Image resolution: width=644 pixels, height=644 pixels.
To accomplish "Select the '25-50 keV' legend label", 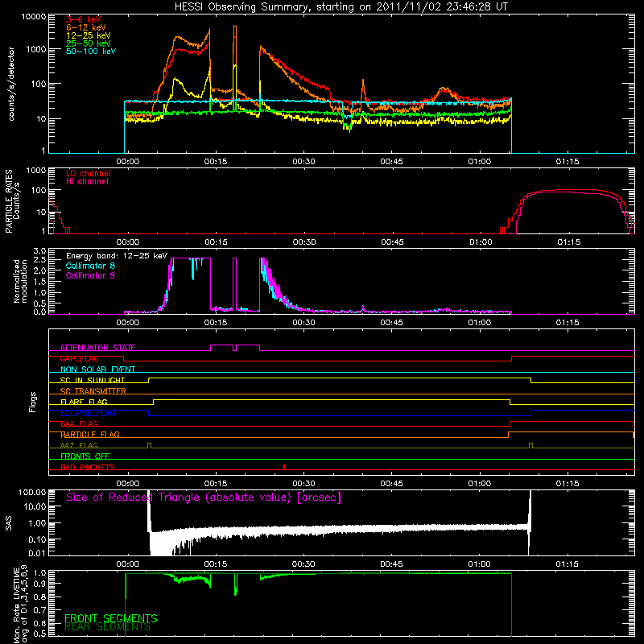I will coord(89,43).
